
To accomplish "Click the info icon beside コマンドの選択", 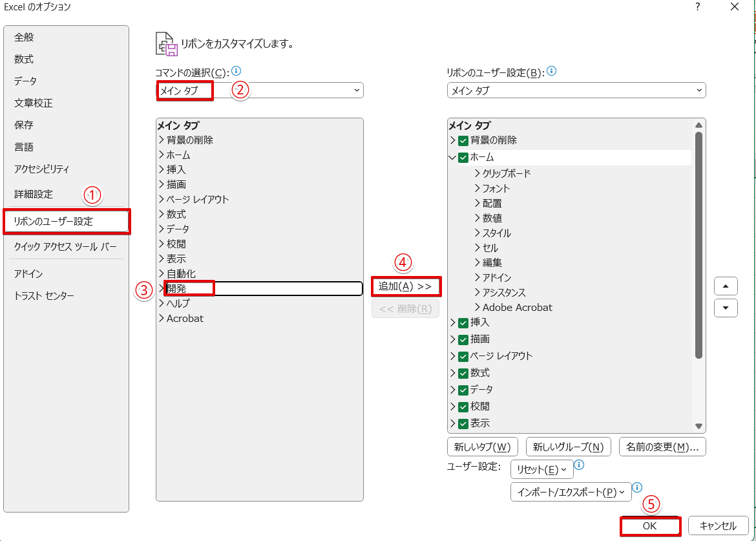I will (236, 71).
